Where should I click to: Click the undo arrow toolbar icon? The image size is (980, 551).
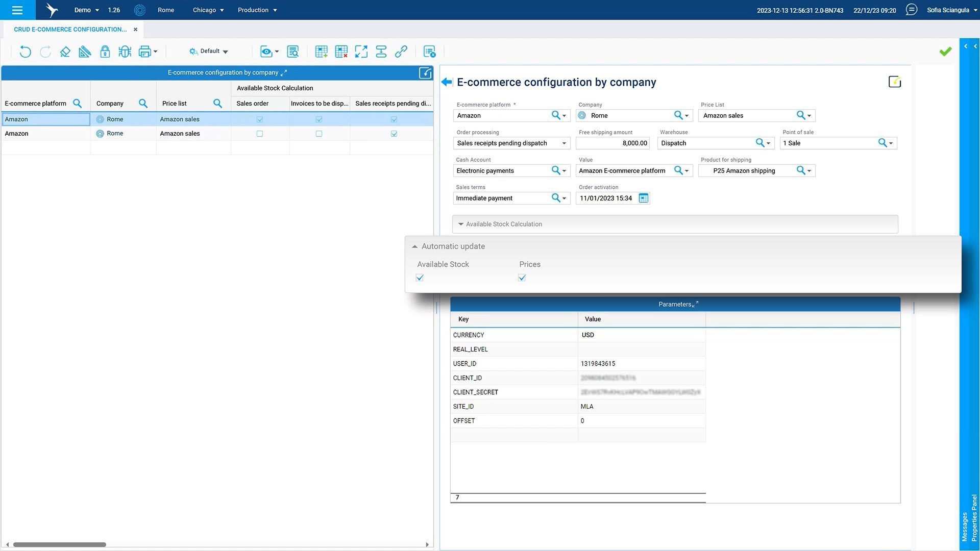click(x=25, y=52)
